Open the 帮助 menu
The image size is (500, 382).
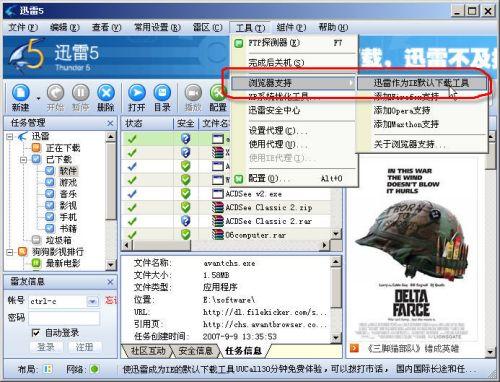[x=333, y=27]
